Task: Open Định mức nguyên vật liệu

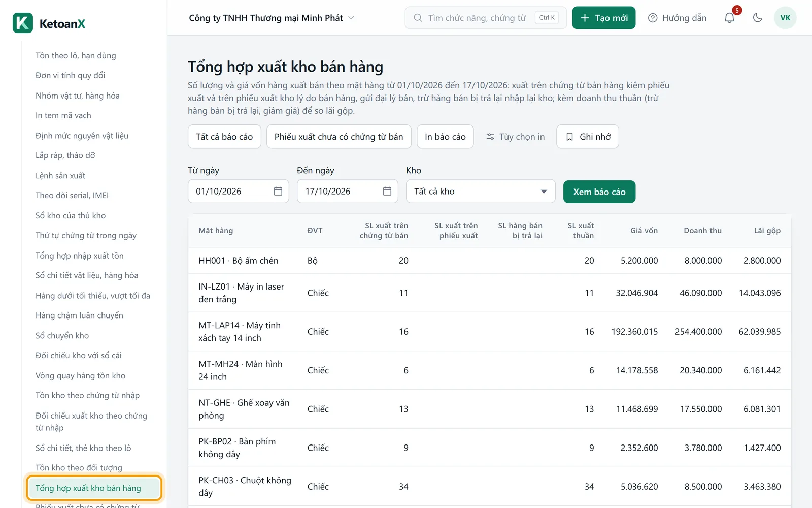Action: [x=82, y=136]
